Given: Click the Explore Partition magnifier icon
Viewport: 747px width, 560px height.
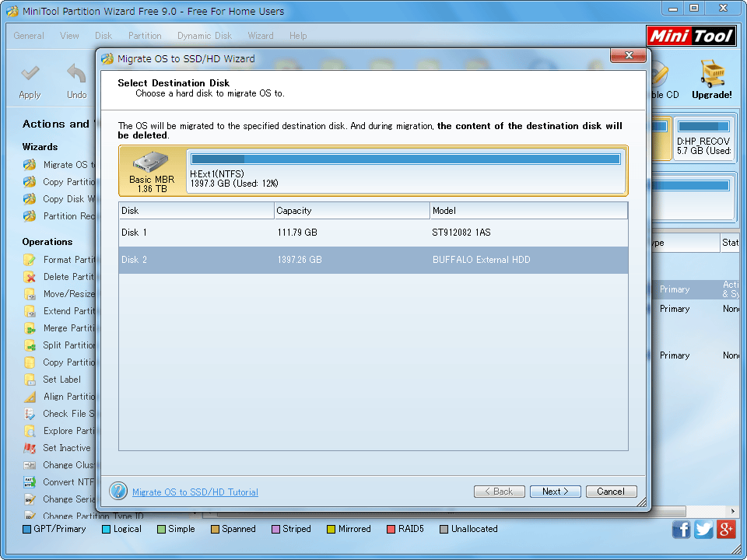Looking at the screenshot, I should 30,431.
